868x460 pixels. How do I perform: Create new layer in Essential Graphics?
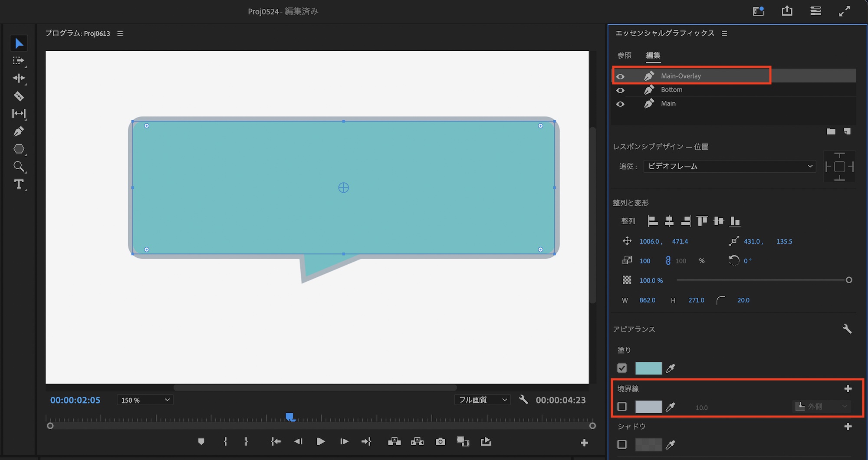click(847, 131)
